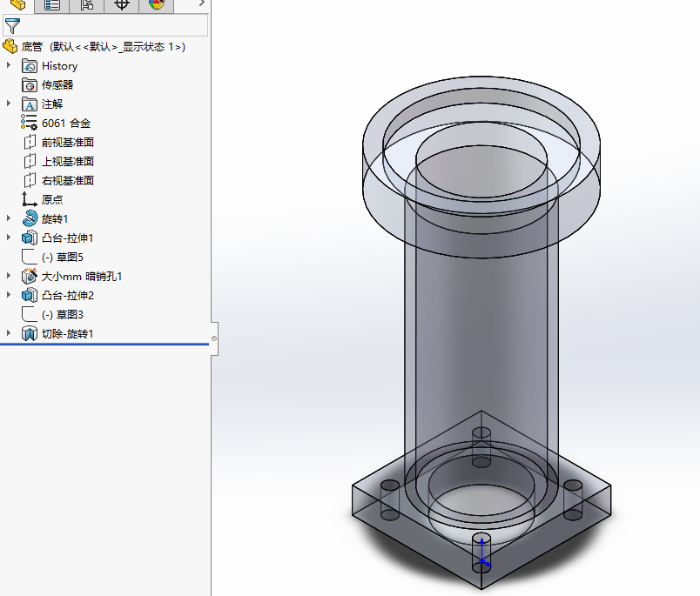Select the History label

pyautogui.click(x=59, y=66)
